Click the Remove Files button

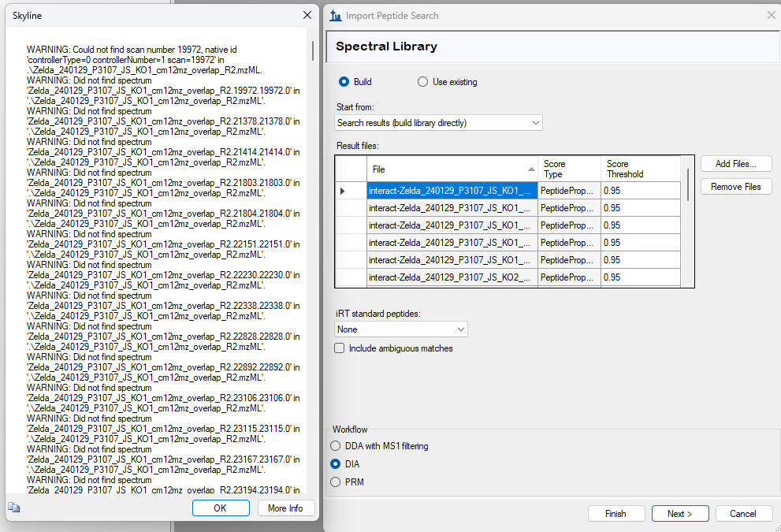pos(735,187)
